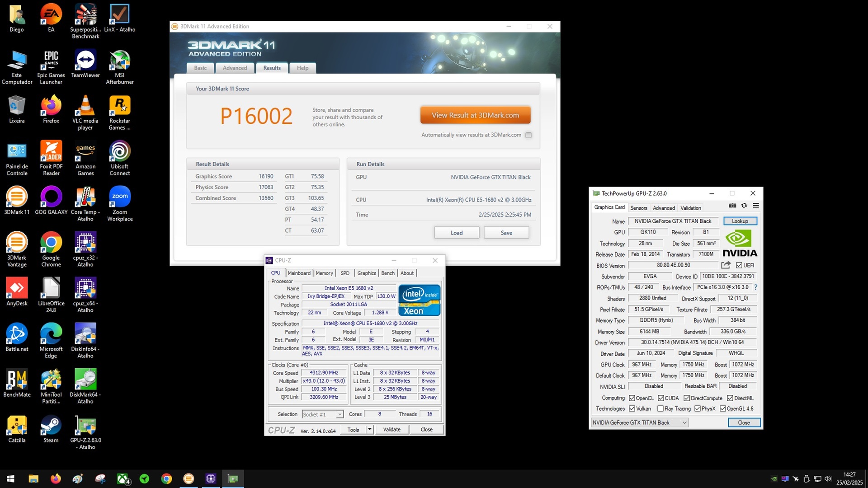Click View Result at 3DMark.com button
868x488 pixels.
tap(475, 115)
